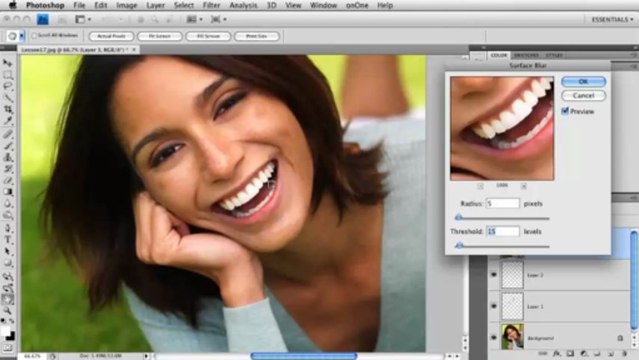Open Screen Mode dropdown

(219, 19)
